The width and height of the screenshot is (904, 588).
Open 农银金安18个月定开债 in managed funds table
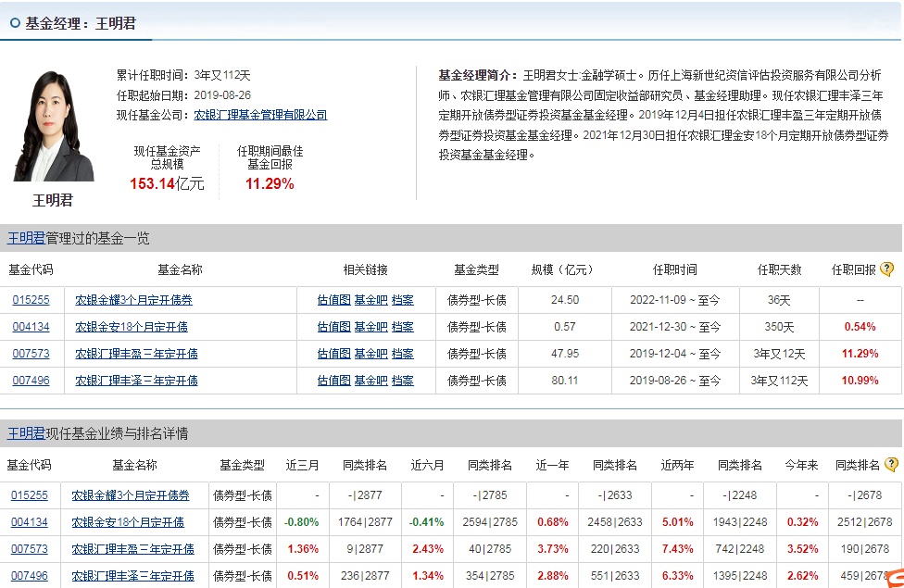[132, 327]
